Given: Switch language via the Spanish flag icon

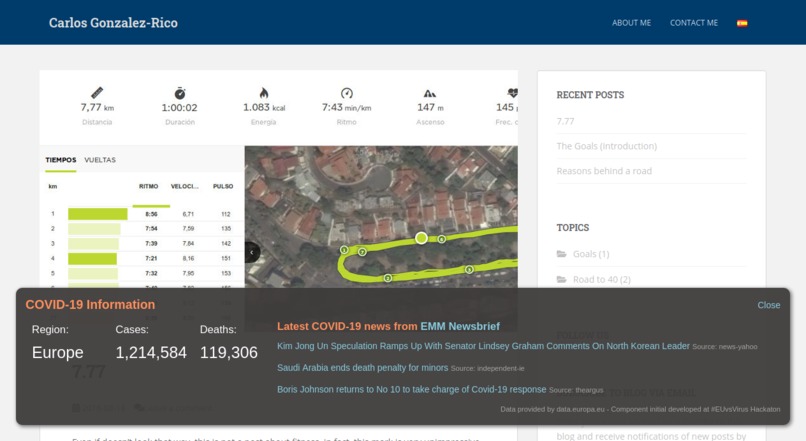Looking at the screenshot, I should pos(742,23).
